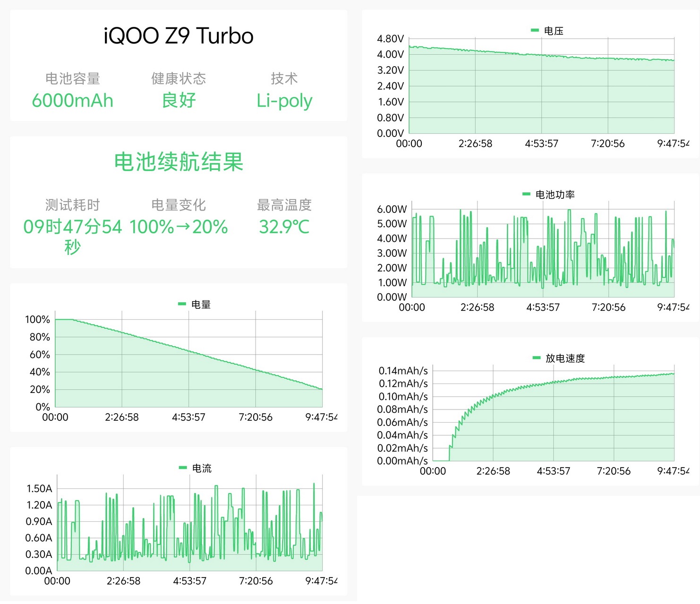Click the 技术 label

pos(284,78)
